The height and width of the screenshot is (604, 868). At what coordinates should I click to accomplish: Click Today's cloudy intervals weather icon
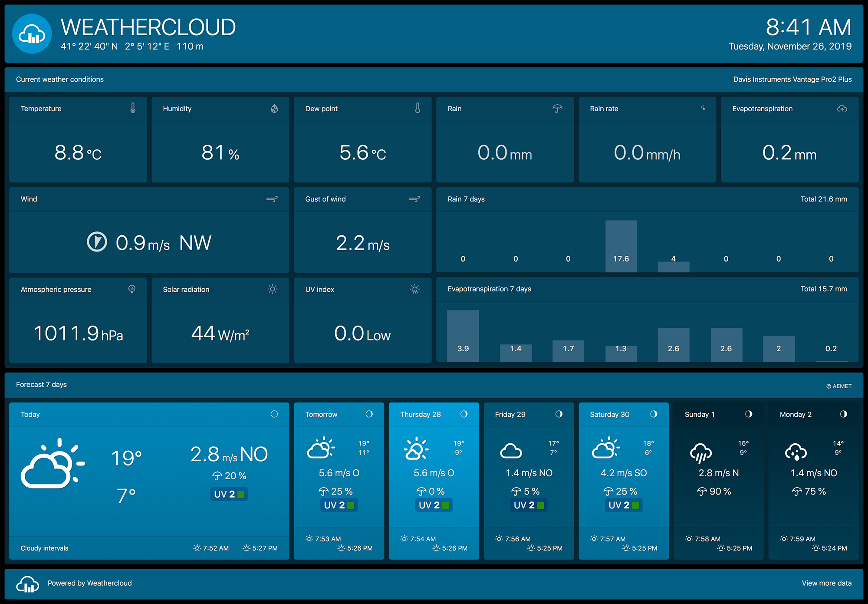click(x=53, y=463)
